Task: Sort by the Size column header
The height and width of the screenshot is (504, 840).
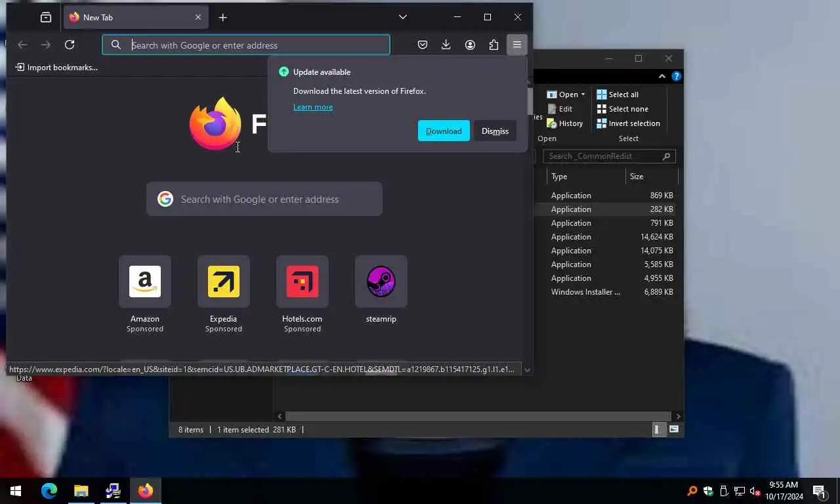Action: point(652,177)
